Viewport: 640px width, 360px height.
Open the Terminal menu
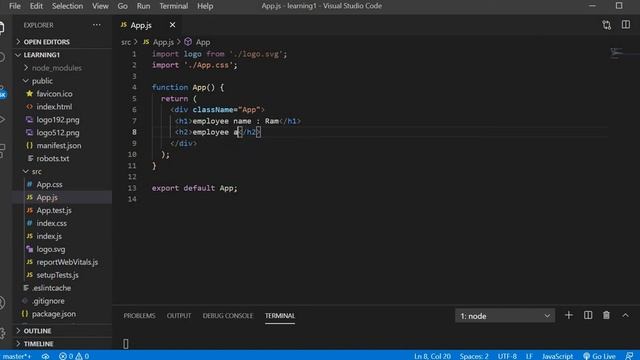click(x=173, y=6)
